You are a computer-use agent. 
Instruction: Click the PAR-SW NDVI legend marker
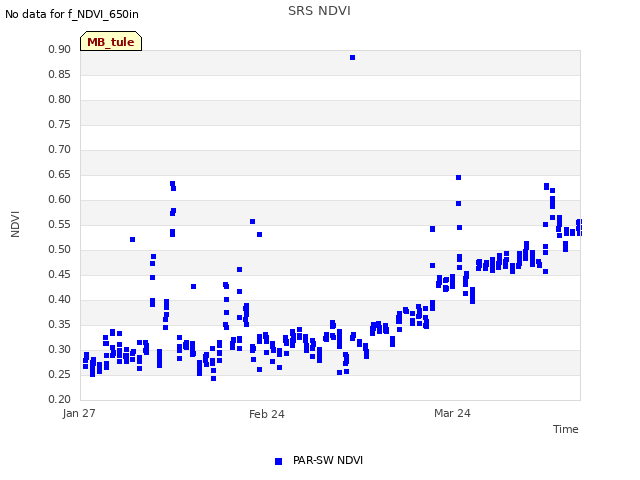(x=278, y=461)
